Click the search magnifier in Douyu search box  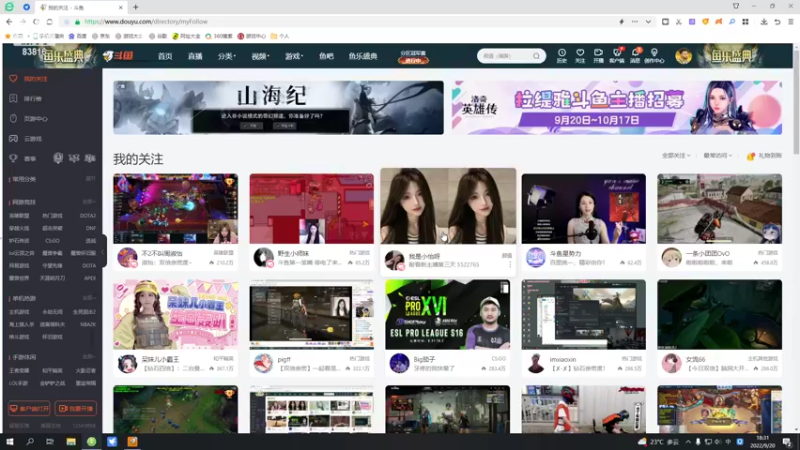pos(536,56)
